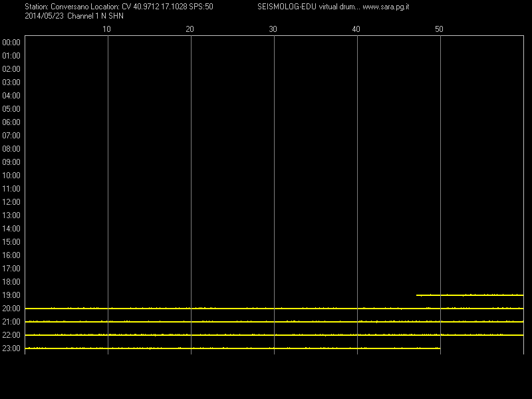Screen dimensions: 532x399
Task: Click the 30 minute axis label
Action: coord(273,29)
